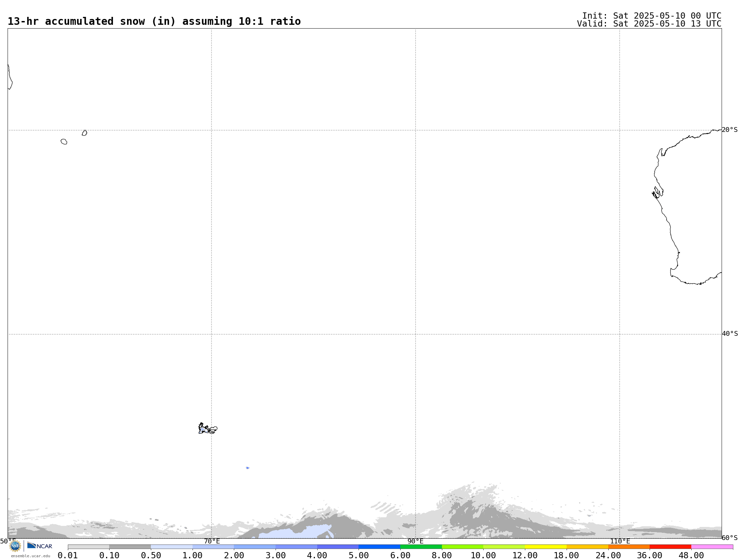Click the 'Init: Sat 2025-05-10 00 UTC' text

(652, 16)
